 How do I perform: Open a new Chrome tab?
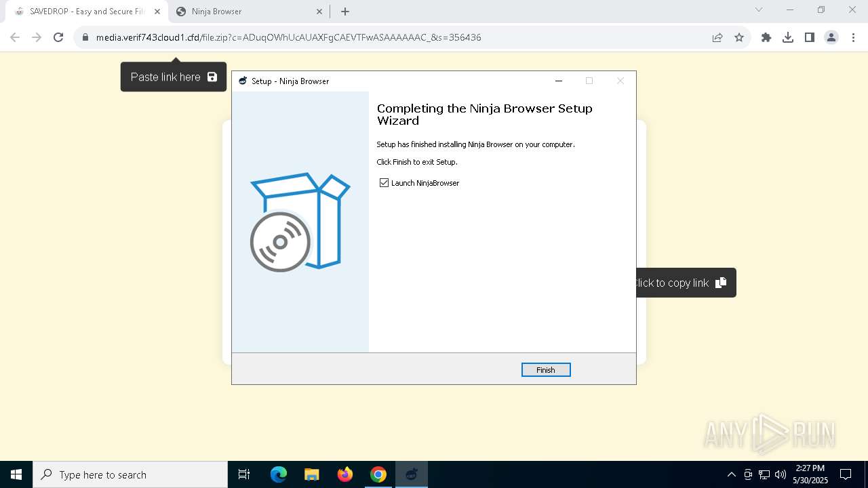click(345, 12)
